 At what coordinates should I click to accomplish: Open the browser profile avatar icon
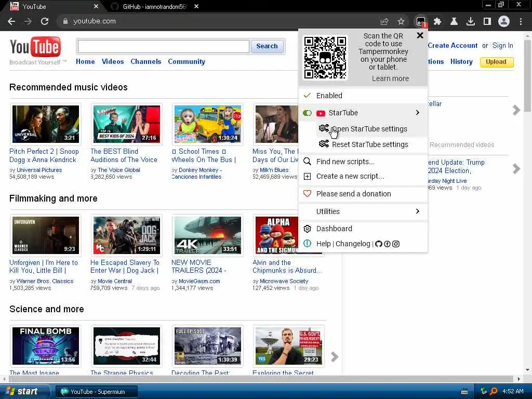click(x=504, y=21)
